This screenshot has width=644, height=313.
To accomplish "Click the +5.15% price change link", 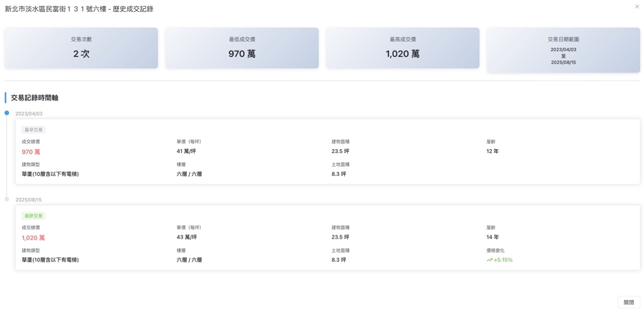I will coord(502,260).
